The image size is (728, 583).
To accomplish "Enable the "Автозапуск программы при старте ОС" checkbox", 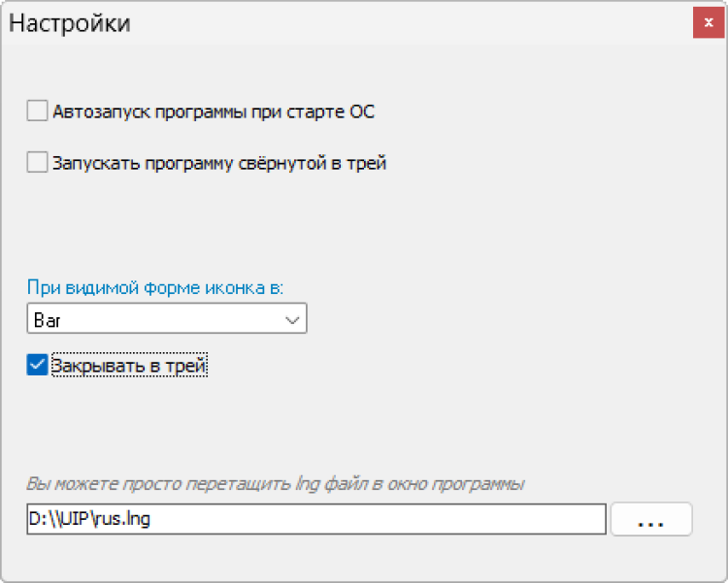I will [x=37, y=112].
